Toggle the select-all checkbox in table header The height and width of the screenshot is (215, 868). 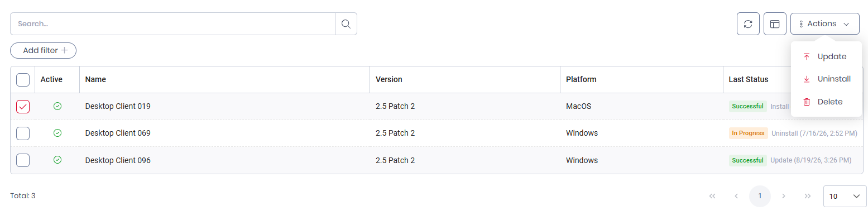point(23,80)
